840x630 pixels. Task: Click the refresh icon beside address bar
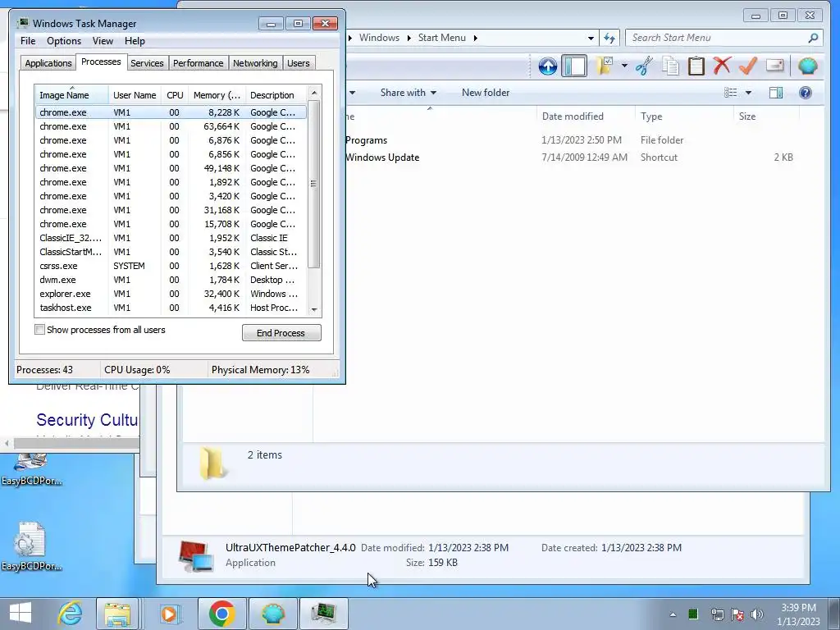click(x=609, y=38)
